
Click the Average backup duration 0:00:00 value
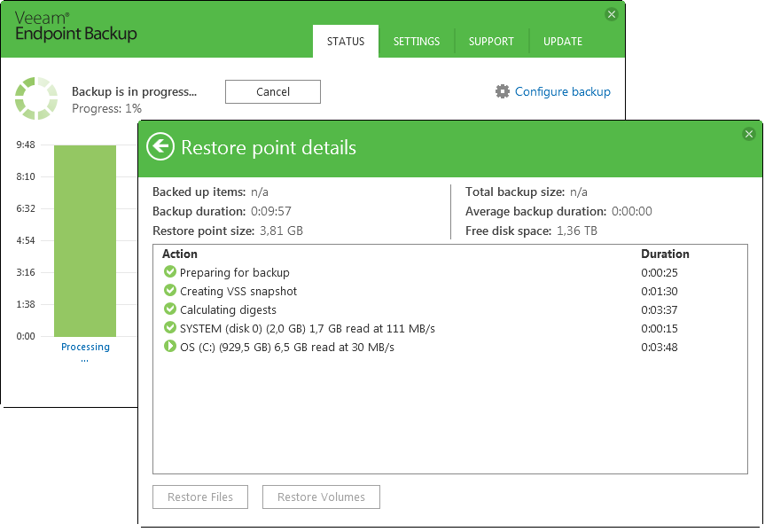pyautogui.click(x=632, y=211)
